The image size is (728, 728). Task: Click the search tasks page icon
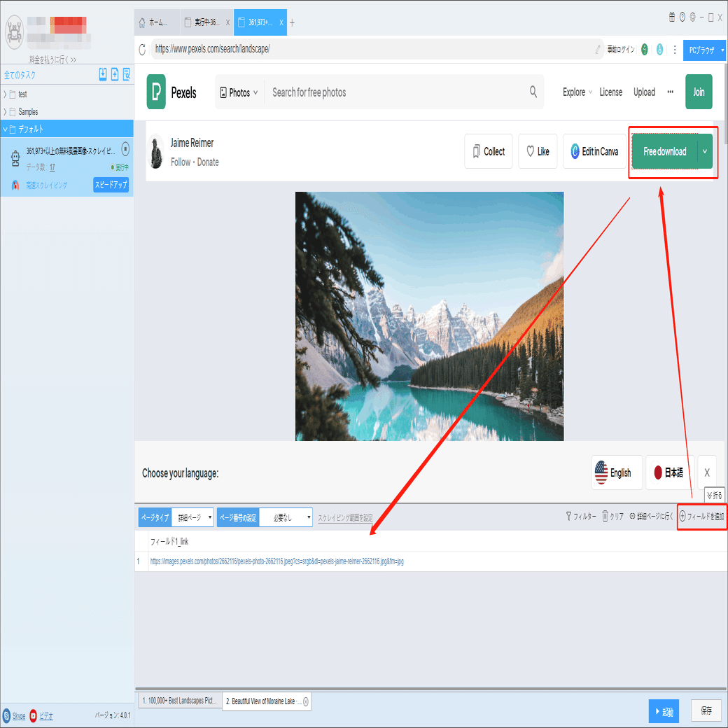pos(126,74)
